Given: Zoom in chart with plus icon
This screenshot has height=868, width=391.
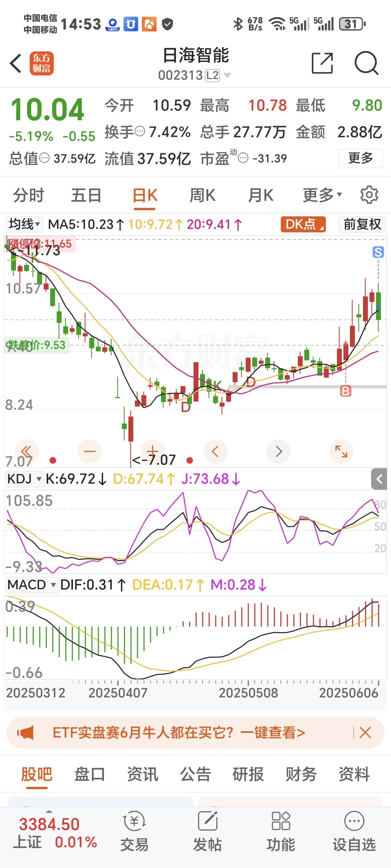Looking at the screenshot, I should pyautogui.click(x=153, y=451).
